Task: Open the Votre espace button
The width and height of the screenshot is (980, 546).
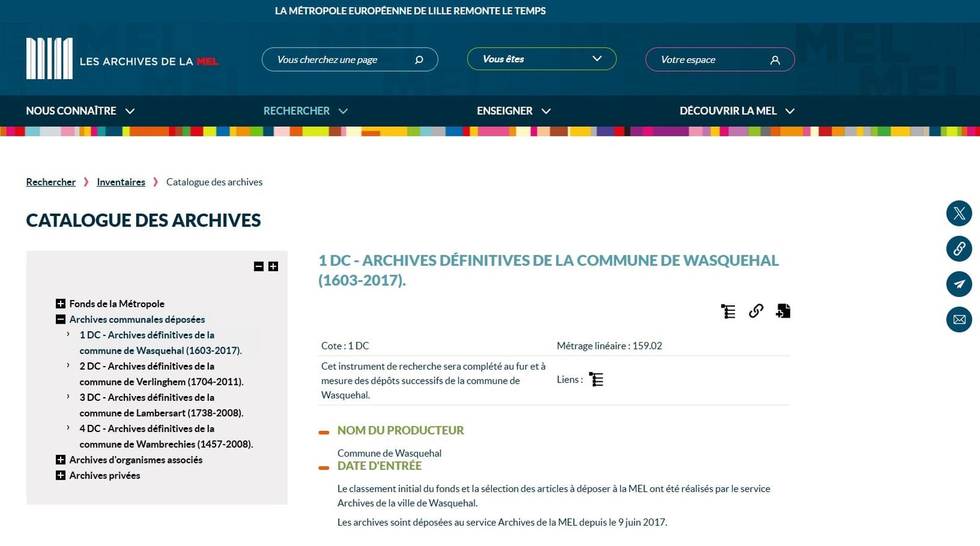Action: pos(720,59)
